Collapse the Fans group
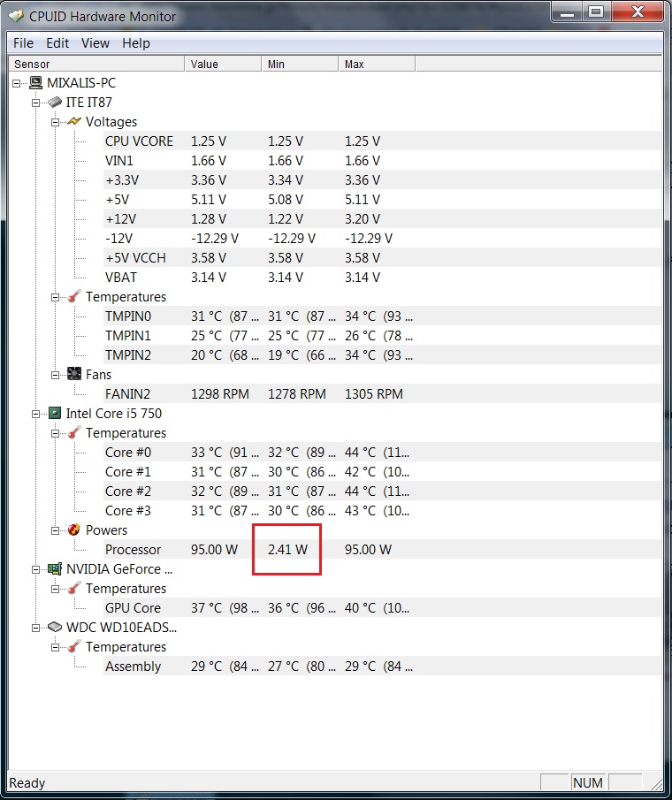This screenshot has width=672, height=800. 55,375
